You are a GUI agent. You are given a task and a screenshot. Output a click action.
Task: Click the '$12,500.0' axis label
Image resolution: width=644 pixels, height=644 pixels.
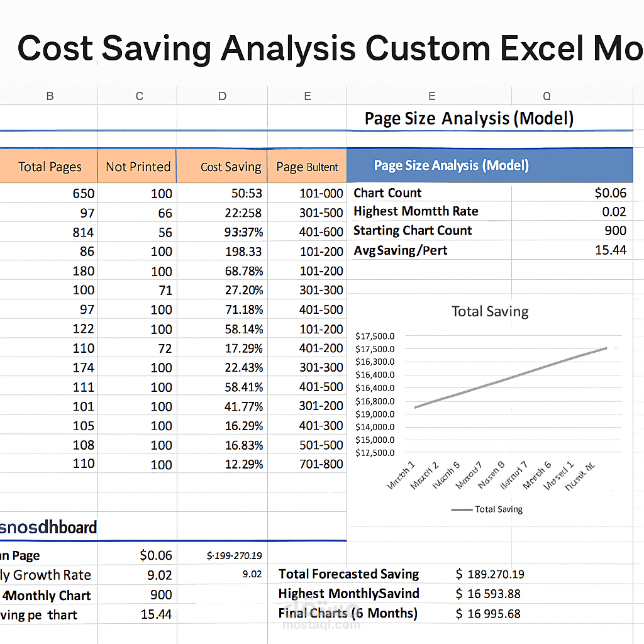375,453
